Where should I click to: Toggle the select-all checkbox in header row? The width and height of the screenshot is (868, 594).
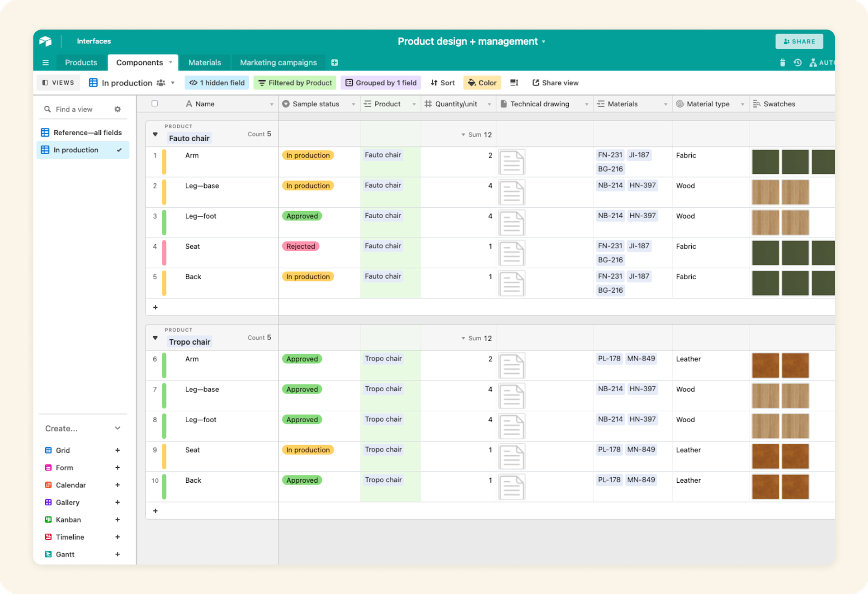coord(155,104)
